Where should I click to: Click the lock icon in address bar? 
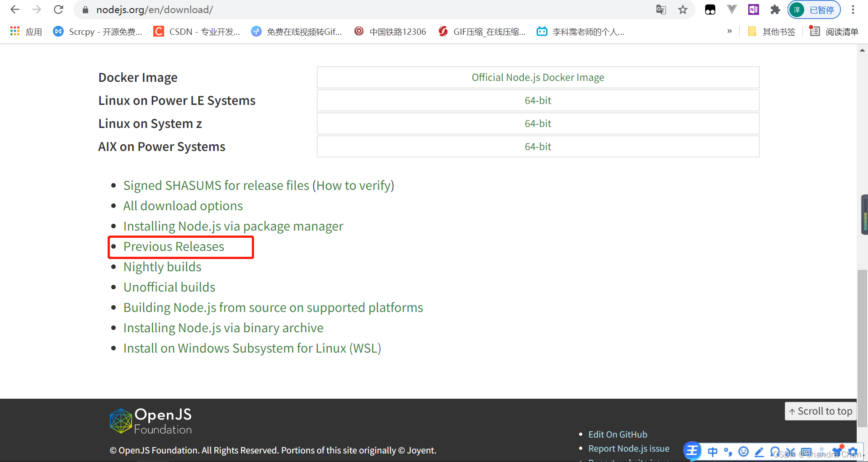click(x=85, y=9)
